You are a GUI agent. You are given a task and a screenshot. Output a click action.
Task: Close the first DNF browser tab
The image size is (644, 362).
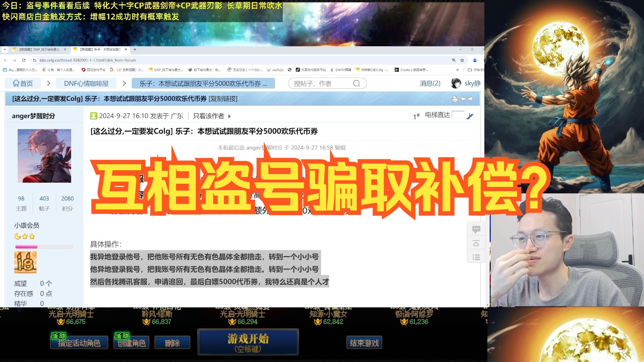(x=65, y=49)
